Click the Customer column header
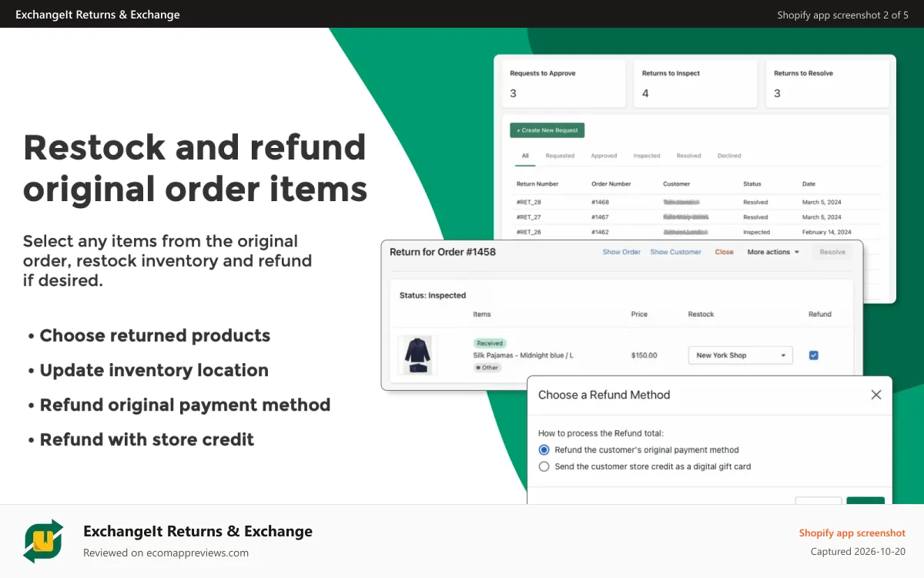This screenshot has width=924, height=578. pyautogui.click(x=676, y=184)
